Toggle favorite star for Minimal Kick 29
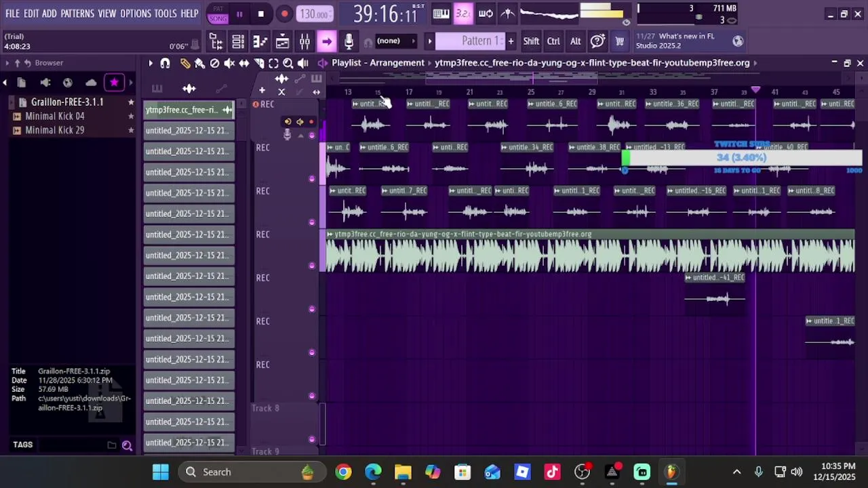This screenshot has width=868, height=488. pos(131,130)
